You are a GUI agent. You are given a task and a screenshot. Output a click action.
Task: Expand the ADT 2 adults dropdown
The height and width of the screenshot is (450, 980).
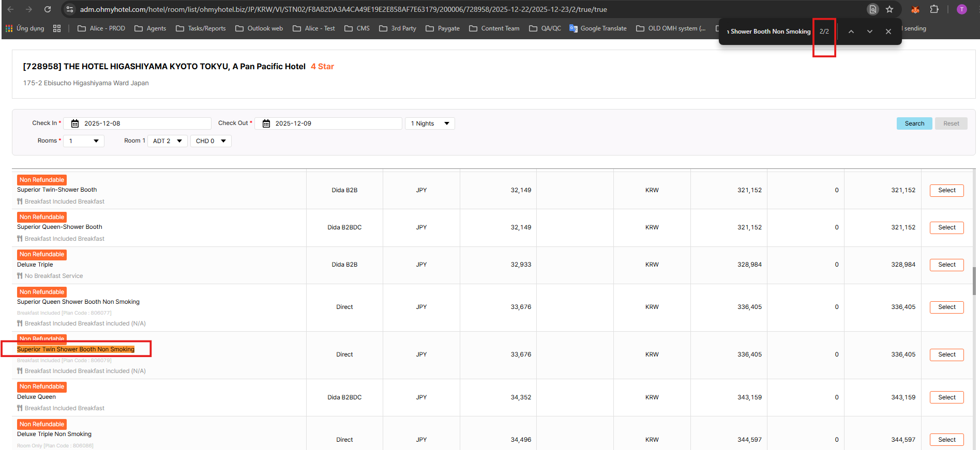pyautogui.click(x=167, y=141)
